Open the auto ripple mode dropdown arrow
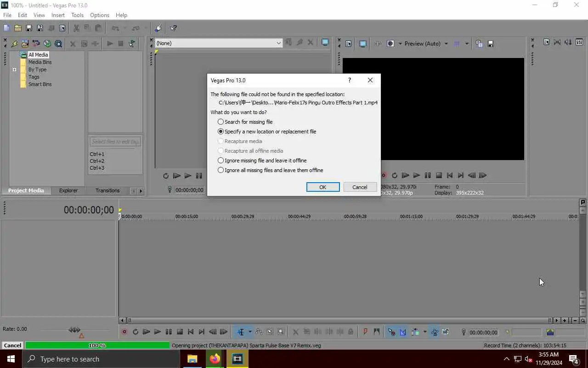Viewport: 588px width, 368px height. click(424, 332)
